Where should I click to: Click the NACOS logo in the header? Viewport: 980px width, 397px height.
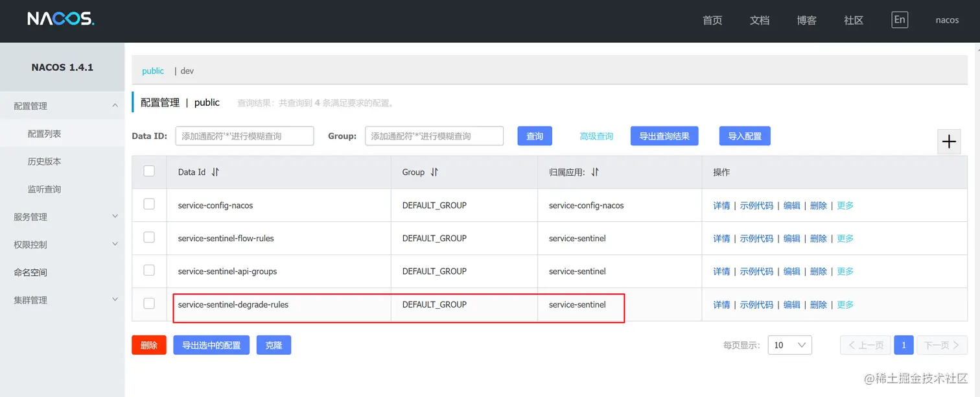[61, 19]
